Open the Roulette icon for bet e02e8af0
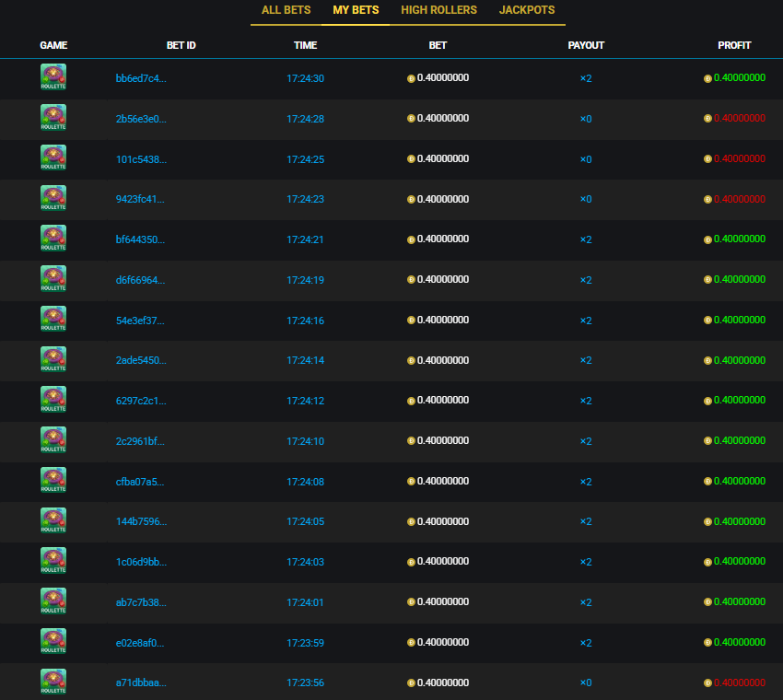This screenshot has width=783, height=700. [53, 642]
